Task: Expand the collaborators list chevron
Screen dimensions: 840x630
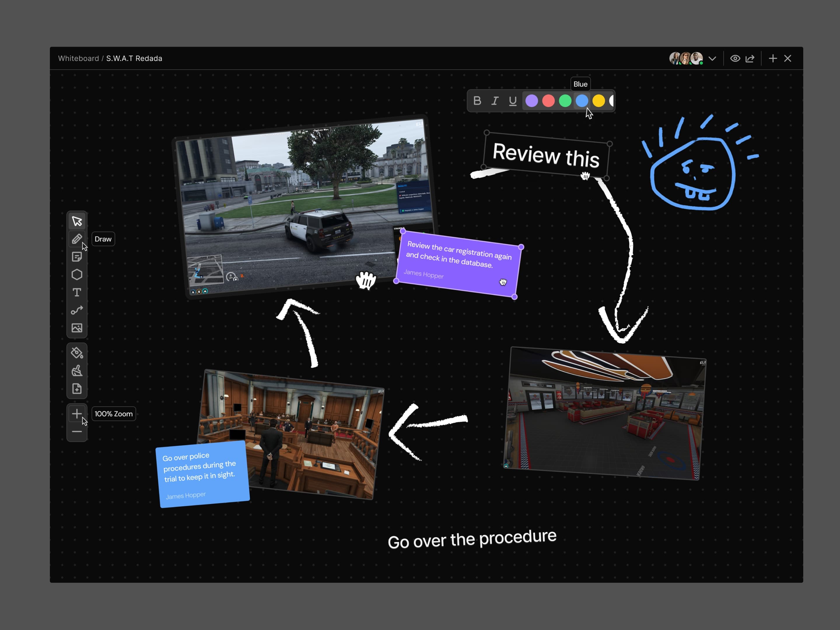Action: click(x=713, y=59)
